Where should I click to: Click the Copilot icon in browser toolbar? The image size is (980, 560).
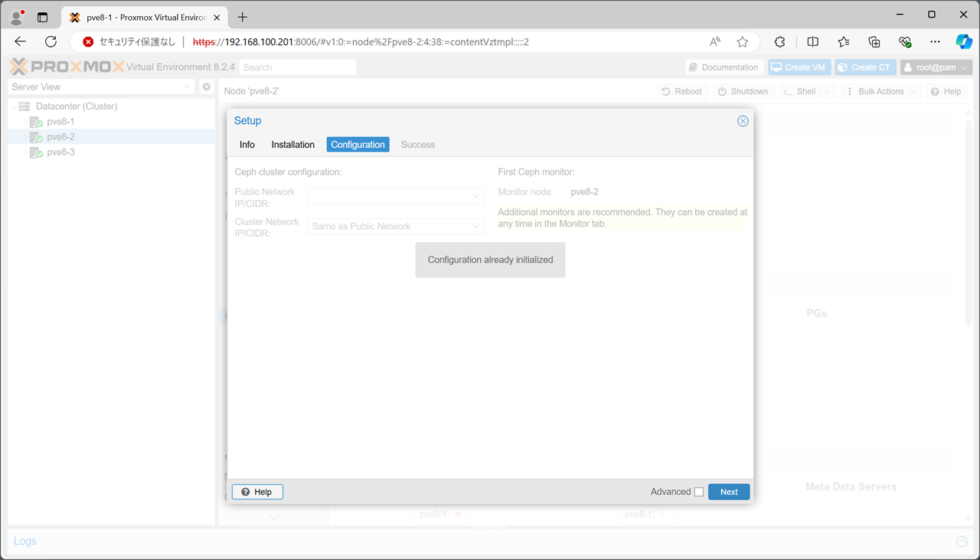tap(963, 42)
